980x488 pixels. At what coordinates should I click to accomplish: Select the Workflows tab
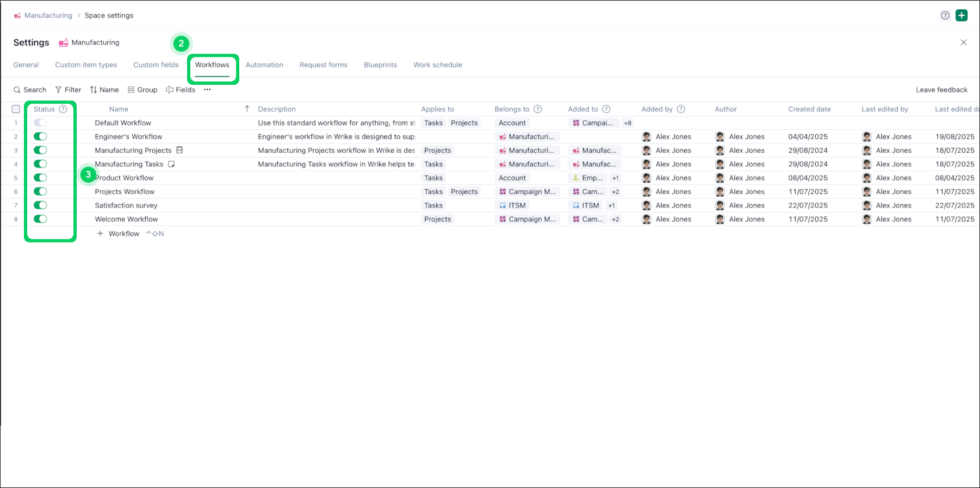pos(212,65)
